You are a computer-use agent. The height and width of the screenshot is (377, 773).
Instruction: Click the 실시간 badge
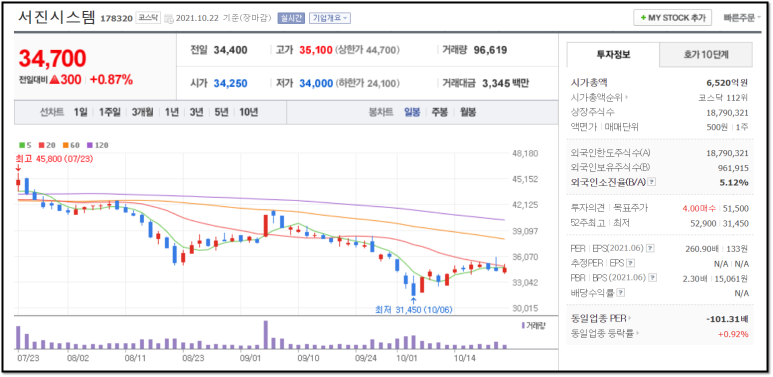pos(291,18)
